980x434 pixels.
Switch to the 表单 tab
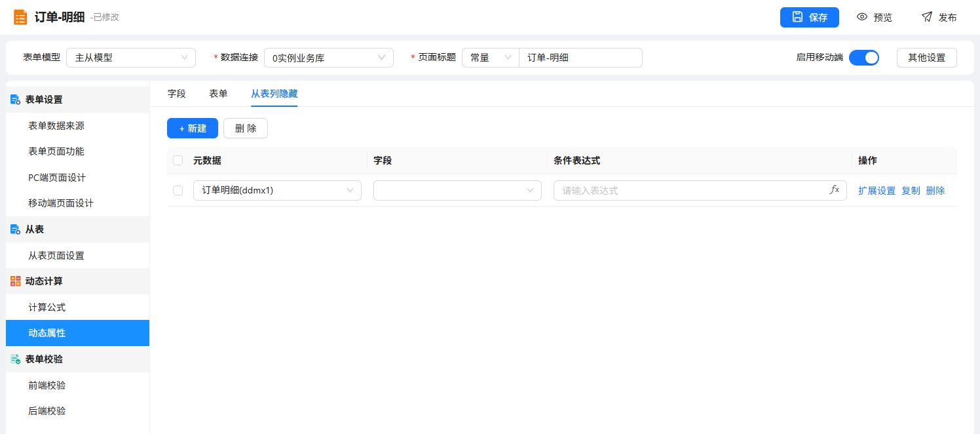218,94
